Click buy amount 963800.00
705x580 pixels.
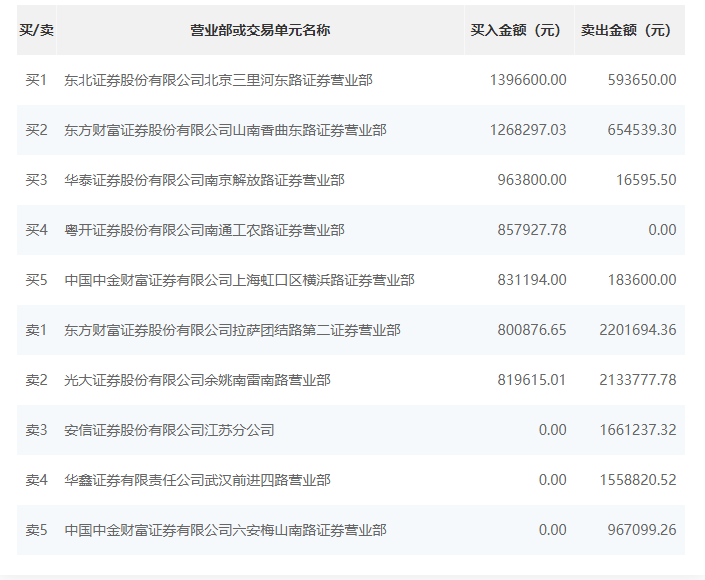click(x=532, y=180)
